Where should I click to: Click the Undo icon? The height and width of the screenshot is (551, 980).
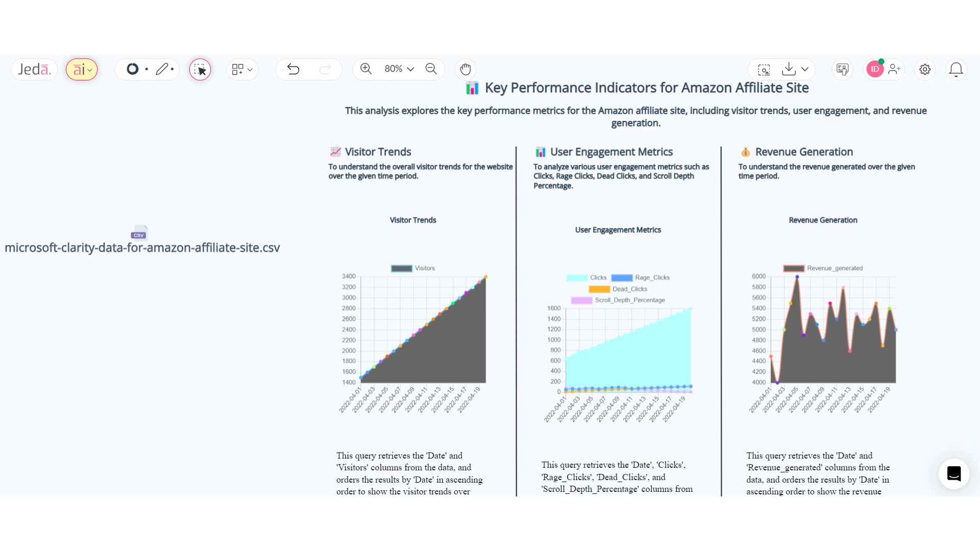293,69
